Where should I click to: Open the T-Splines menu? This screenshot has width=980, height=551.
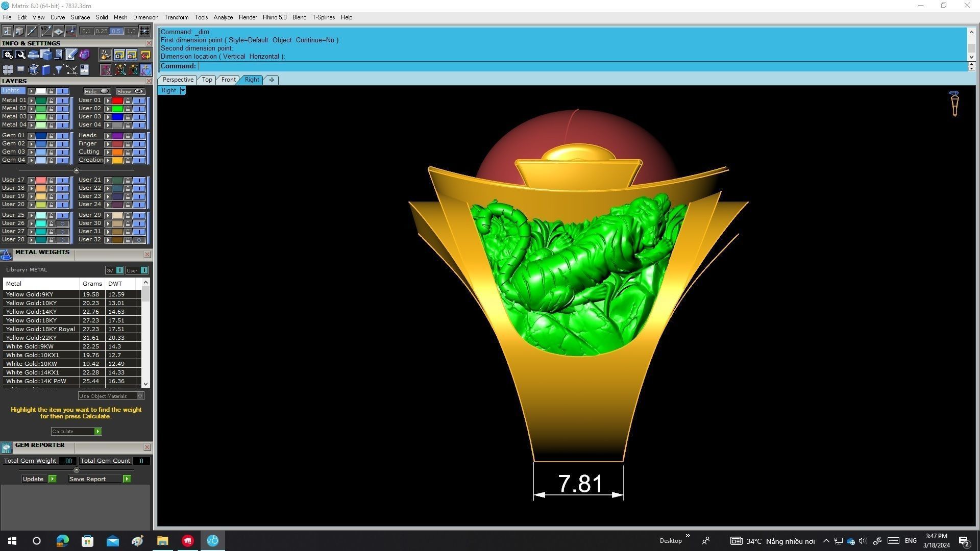[323, 17]
